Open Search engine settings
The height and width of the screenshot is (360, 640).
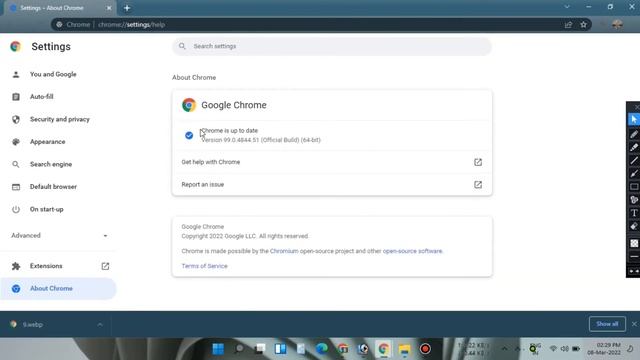51,164
